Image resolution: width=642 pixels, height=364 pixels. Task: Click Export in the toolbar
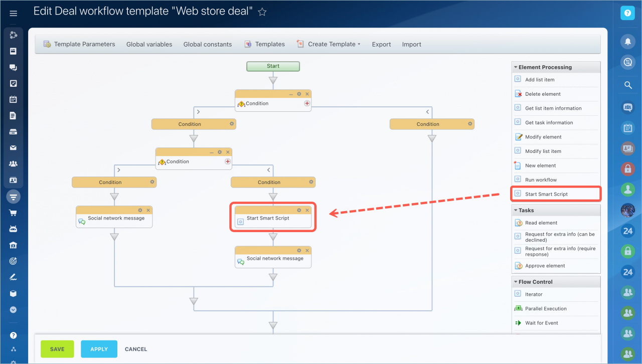coord(381,44)
